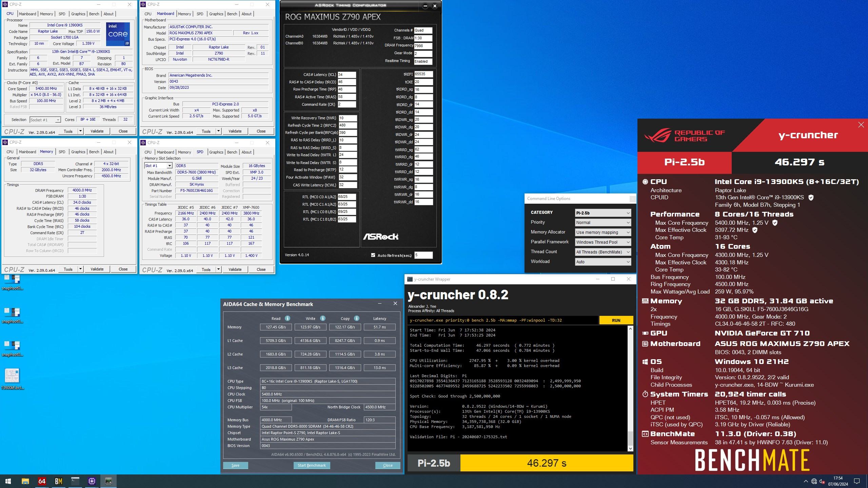Viewport: 868px width, 488px height.
Task: Open the Action Center notifications icon
Action: (x=857, y=481)
